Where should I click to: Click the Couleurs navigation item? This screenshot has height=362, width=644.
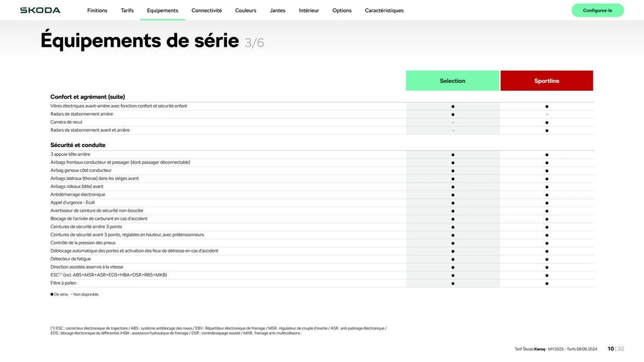(x=246, y=10)
